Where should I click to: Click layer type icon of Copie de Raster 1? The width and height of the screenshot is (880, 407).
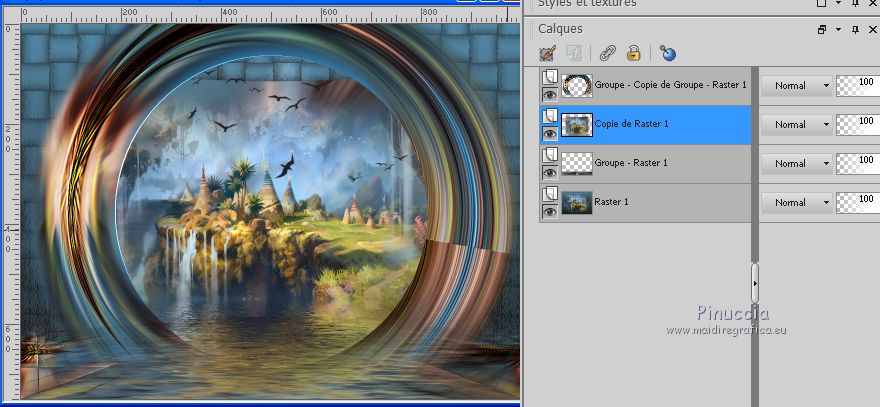pyautogui.click(x=551, y=116)
